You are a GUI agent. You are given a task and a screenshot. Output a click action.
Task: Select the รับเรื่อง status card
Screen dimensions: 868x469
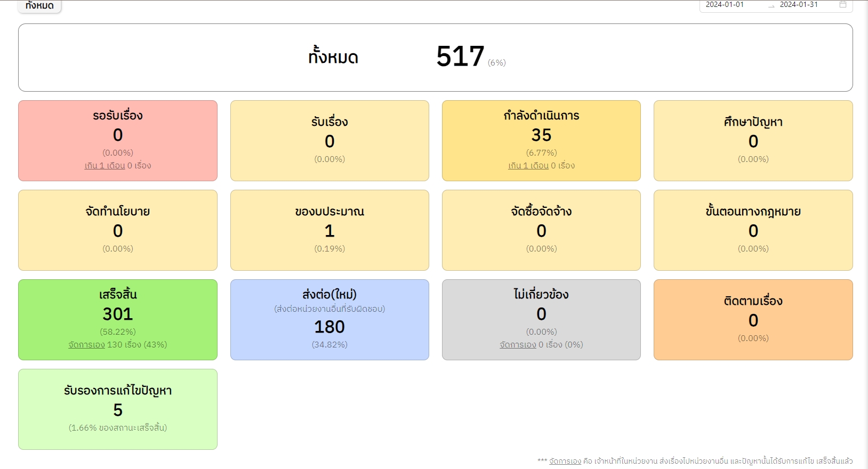click(329, 140)
